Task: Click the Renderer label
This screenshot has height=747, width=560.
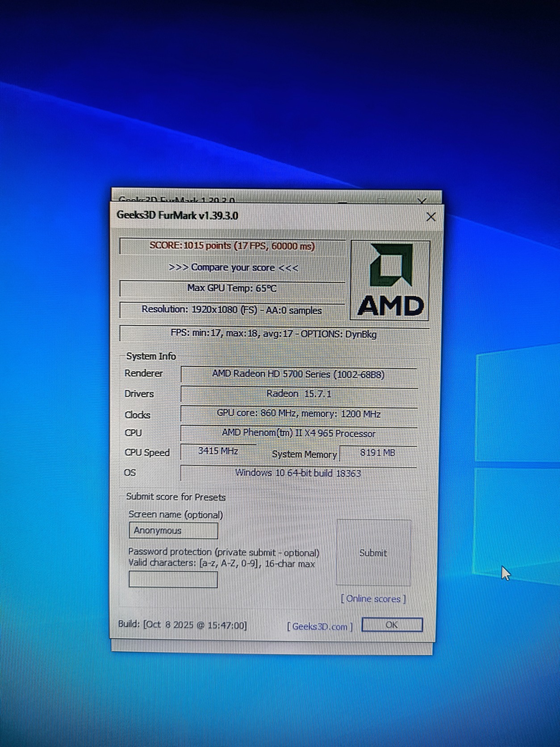Action: point(143,373)
